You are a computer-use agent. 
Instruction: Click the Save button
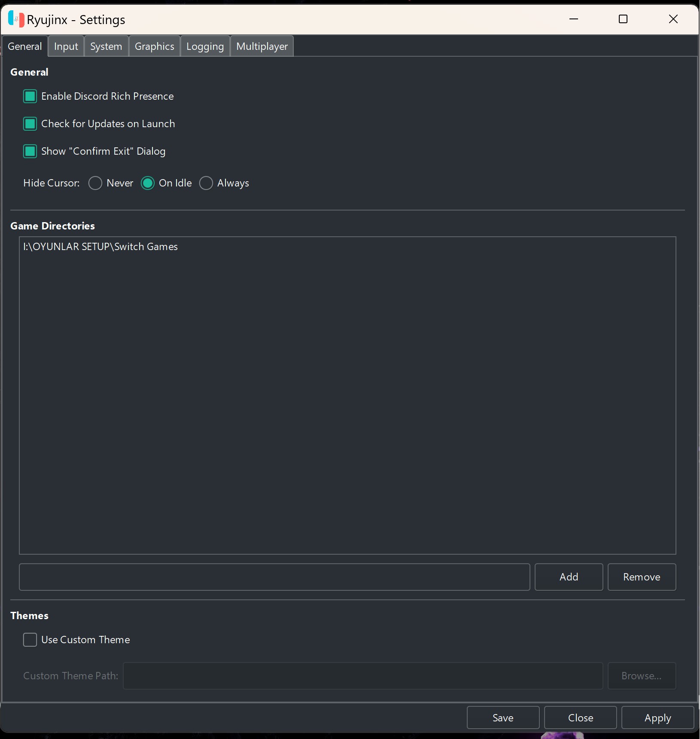503,718
